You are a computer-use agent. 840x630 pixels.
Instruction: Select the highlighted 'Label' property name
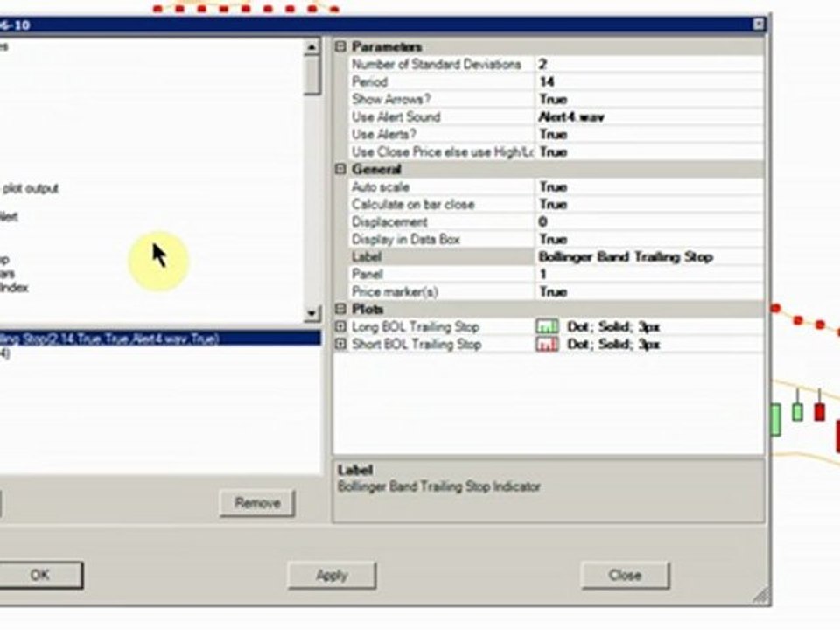click(x=367, y=256)
